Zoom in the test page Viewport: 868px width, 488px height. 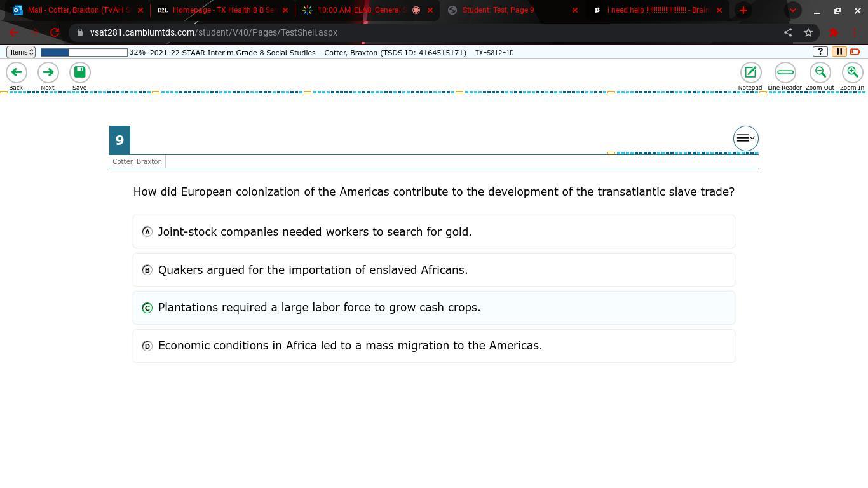click(852, 72)
